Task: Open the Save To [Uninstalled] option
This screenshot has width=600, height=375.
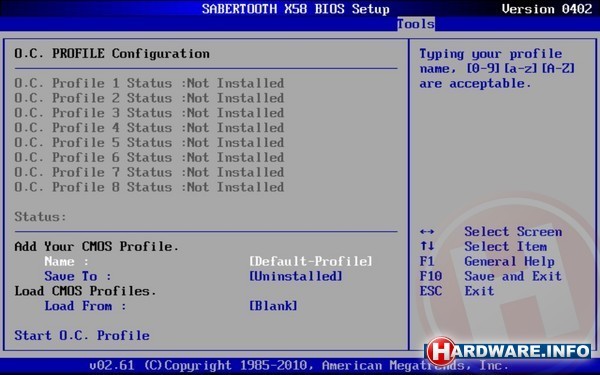Action: pyautogui.click(x=295, y=276)
